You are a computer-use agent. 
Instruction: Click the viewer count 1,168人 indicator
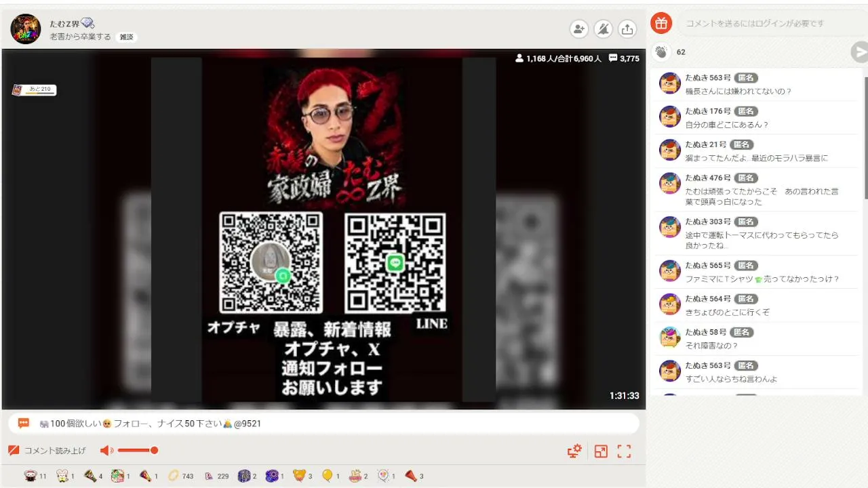558,58
